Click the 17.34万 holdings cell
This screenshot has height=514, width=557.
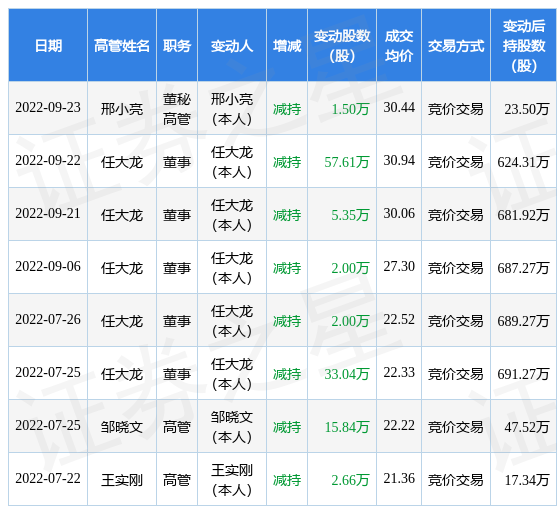527,480
